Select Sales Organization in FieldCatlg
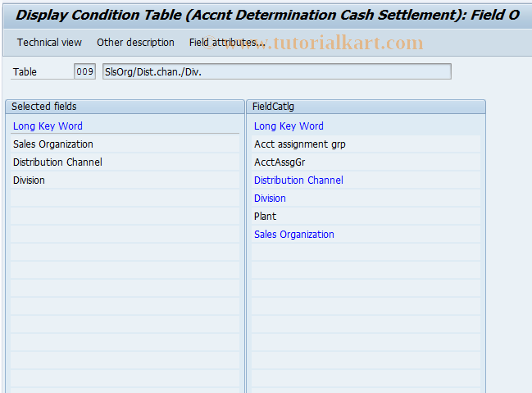Image resolution: width=532 pixels, height=393 pixels. click(x=366, y=234)
